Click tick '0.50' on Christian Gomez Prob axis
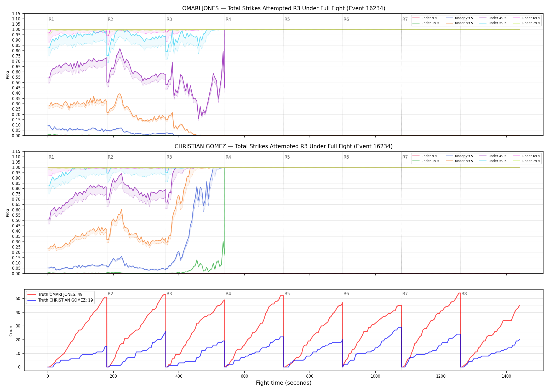Image resolution: width=549 pixels, height=392 pixels. 16,221
